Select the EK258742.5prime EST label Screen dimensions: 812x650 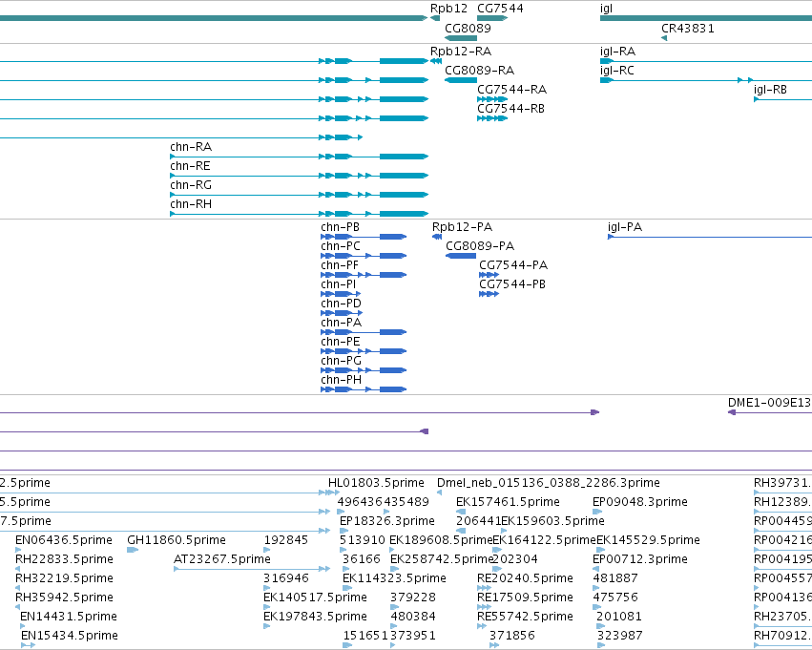pos(441,559)
